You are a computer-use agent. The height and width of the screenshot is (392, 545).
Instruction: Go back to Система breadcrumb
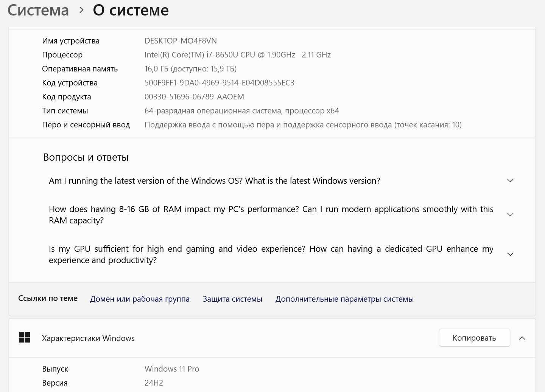click(38, 10)
